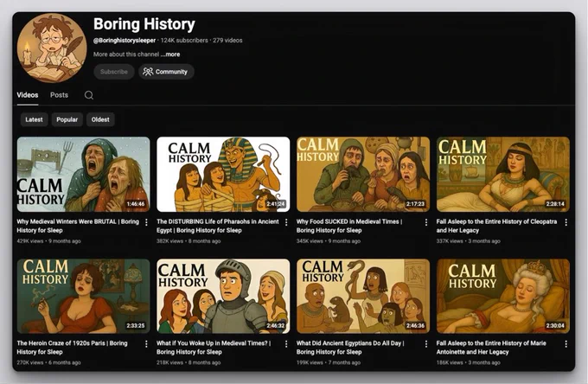Open options menu for Heroin Craze of 1920s Paris video

tap(146, 343)
